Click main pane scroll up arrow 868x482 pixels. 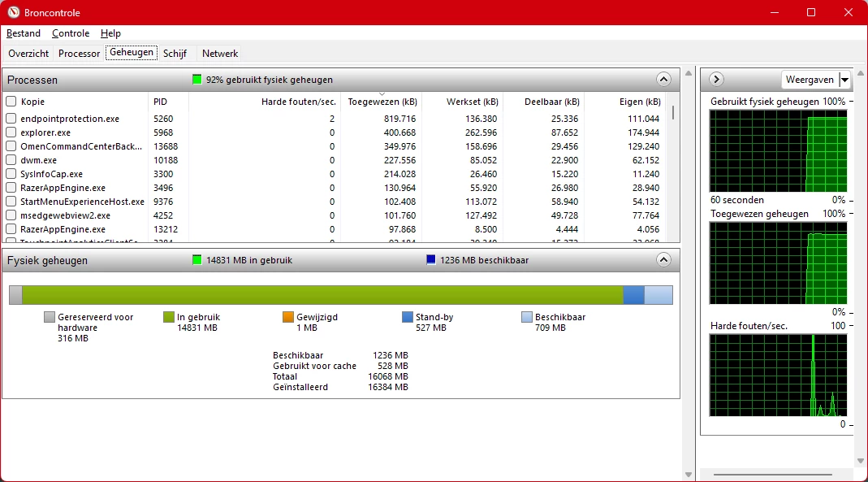(x=688, y=73)
